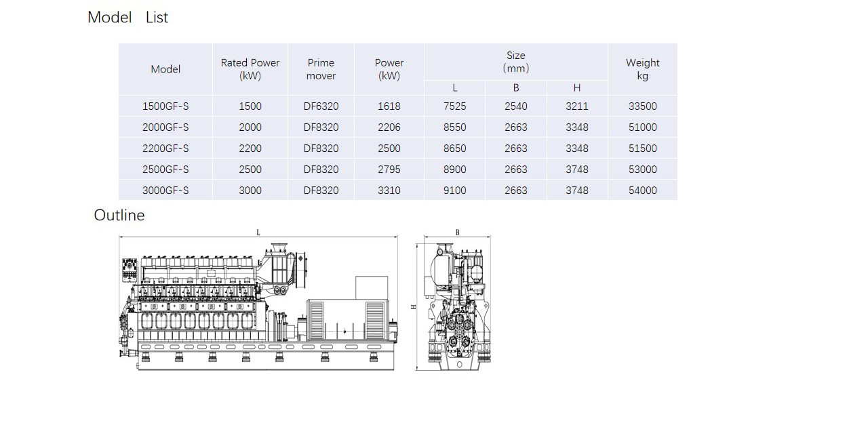This screenshot has height=425, width=868.
Task: Click weight value 33500
Action: pyautogui.click(x=643, y=106)
